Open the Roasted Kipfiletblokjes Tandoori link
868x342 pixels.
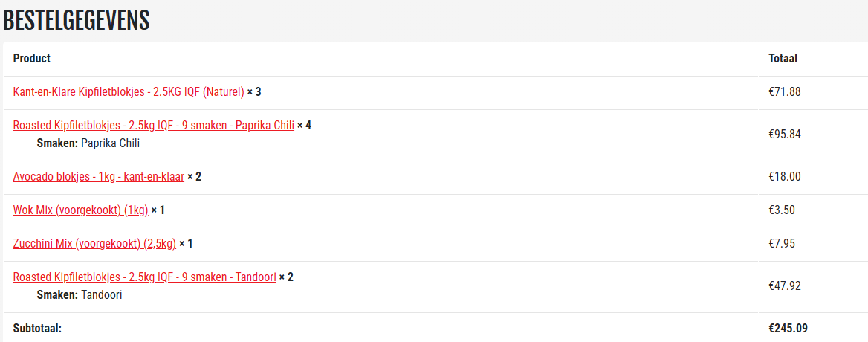pos(144,277)
